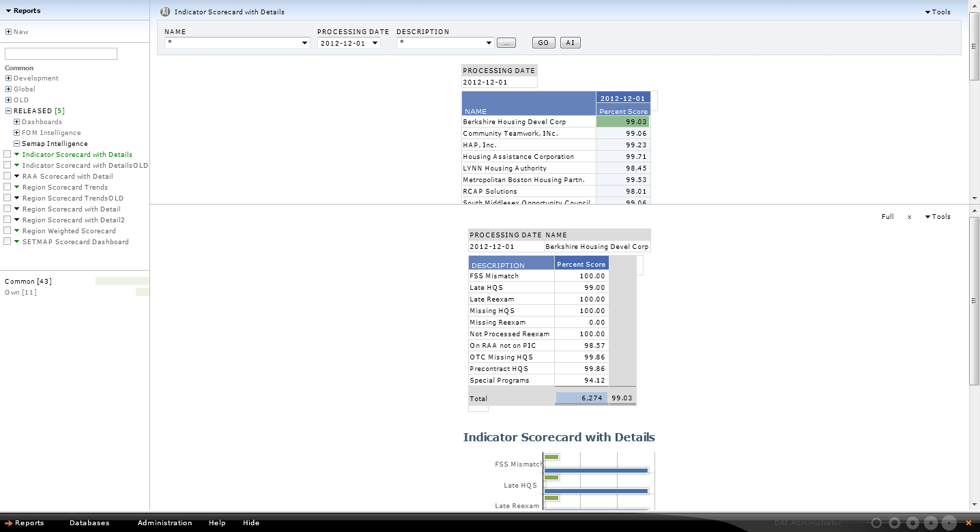Viewport: 980px width, 532px height.
Task: Click the report search input field
Action: (61, 54)
